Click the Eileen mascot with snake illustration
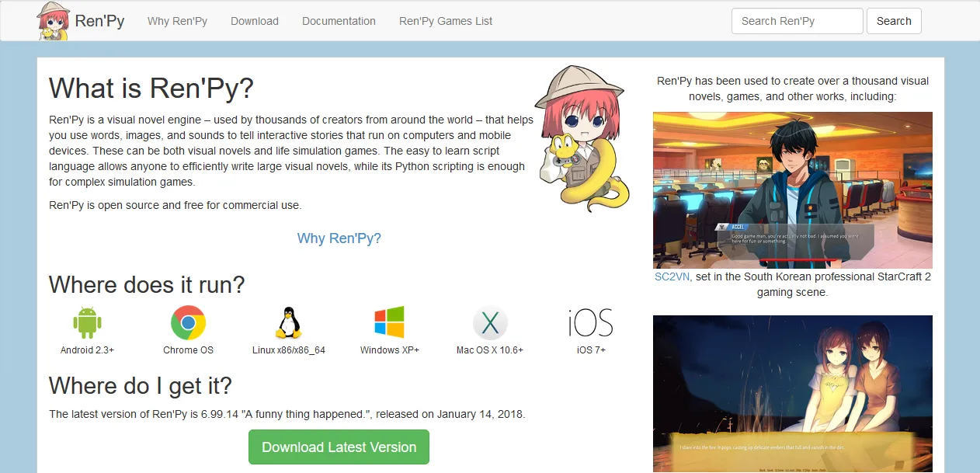 click(582, 138)
